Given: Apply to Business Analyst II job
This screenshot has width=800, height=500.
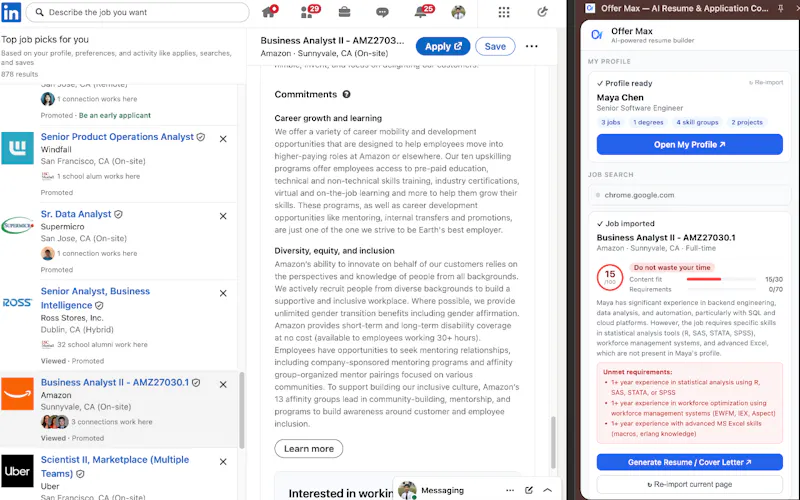Looking at the screenshot, I should click(x=442, y=46).
